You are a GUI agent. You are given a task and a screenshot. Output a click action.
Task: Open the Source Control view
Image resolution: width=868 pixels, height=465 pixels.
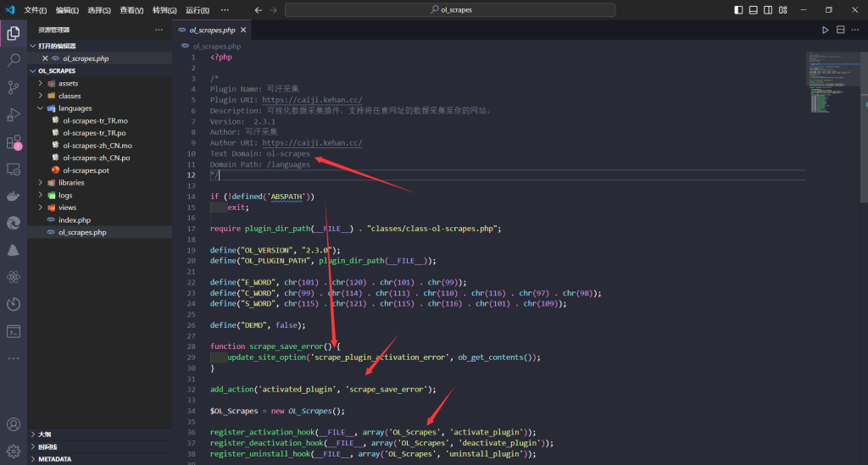[x=14, y=87]
